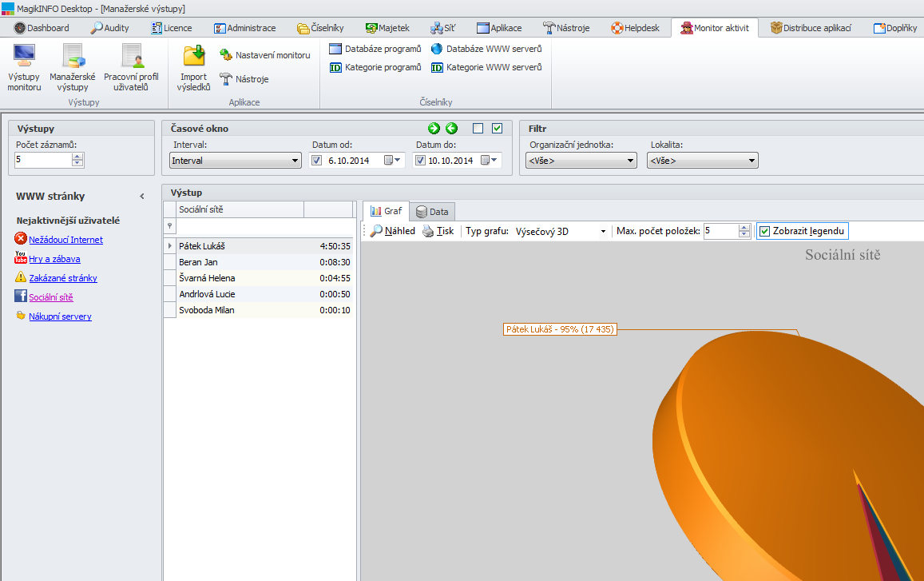Open Pracovní profil uživatelů

click(x=131, y=67)
